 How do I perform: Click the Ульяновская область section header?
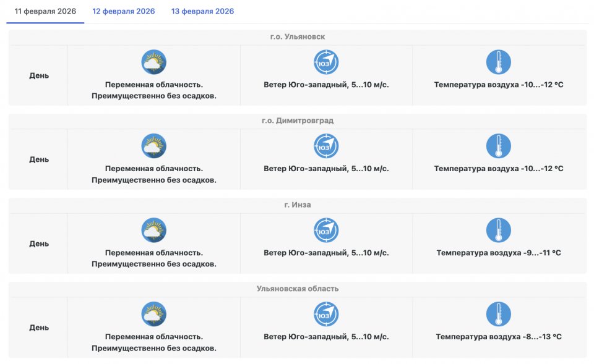coord(298,289)
